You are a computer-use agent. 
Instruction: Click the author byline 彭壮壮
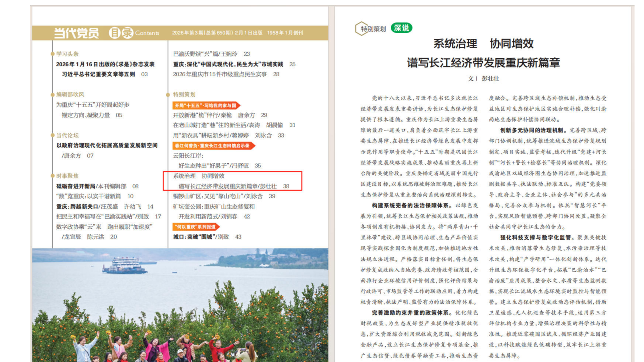coord(490,79)
